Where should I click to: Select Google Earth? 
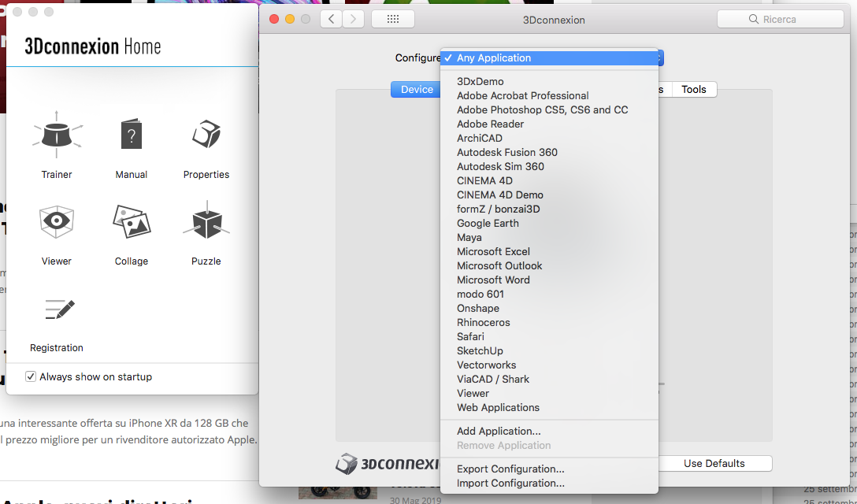coord(549,224)
